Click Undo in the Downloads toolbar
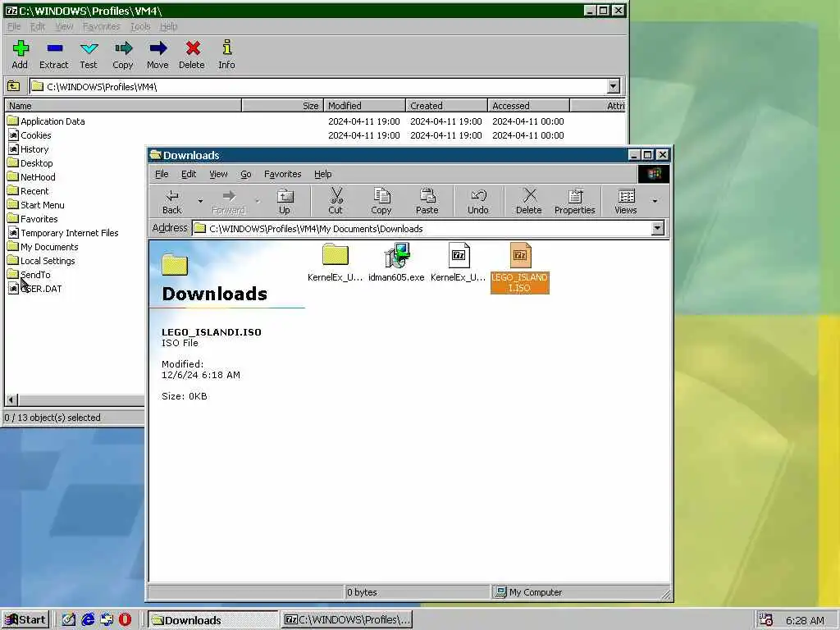 tap(478, 202)
